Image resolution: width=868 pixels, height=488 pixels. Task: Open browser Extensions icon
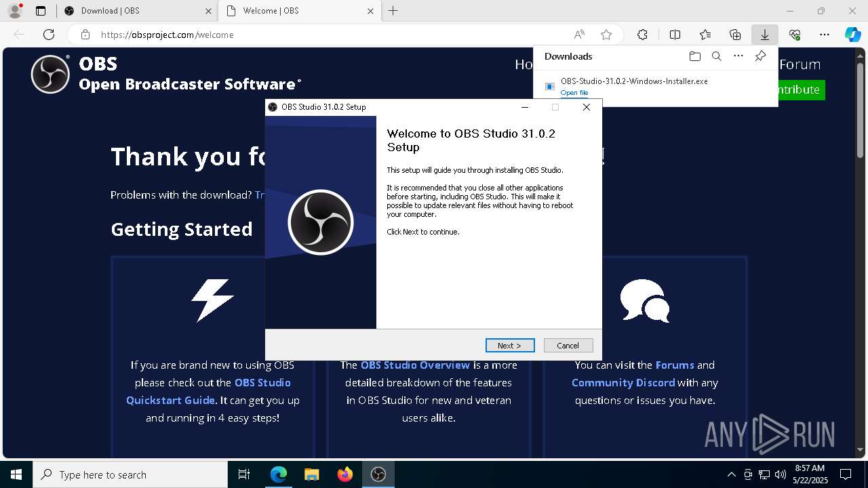[642, 35]
